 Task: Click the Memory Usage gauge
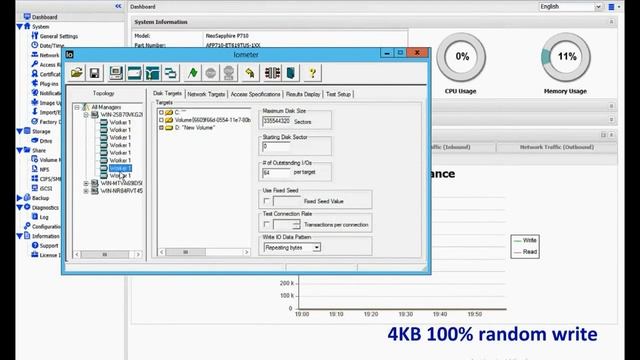566,57
